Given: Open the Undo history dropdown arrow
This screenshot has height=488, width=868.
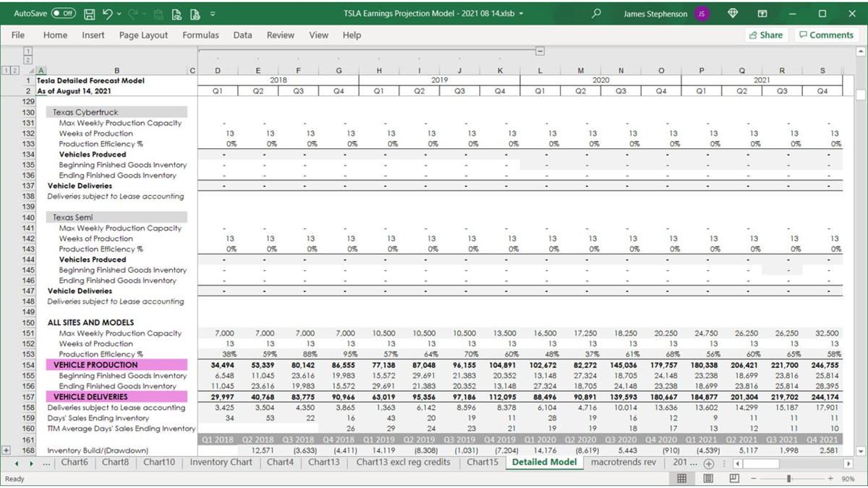Looking at the screenshot, I should [x=119, y=14].
